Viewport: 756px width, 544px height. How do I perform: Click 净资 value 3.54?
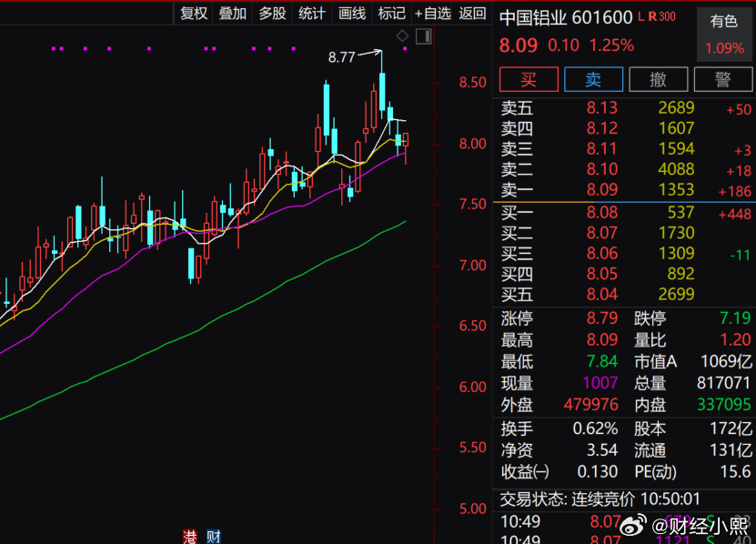[x=601, y=450]
